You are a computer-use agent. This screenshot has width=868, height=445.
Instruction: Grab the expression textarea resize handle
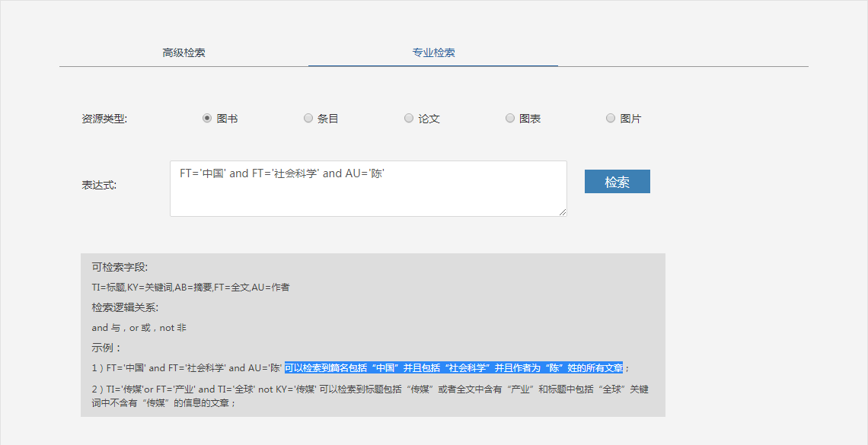[x=563, y=212]
